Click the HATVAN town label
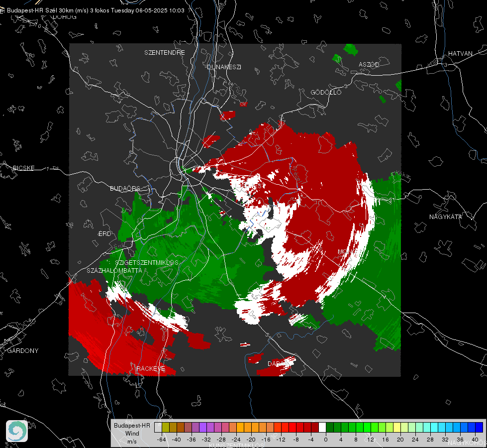The height and width of the screenshot is (448, 487). coord(460,54)
